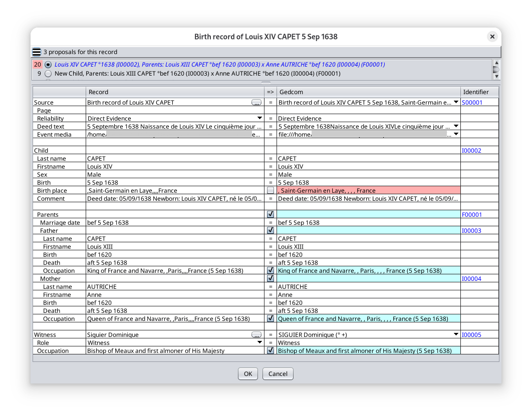The width and height of the screenshot is (532, 417).
Task: Click the Record Queen of France occupation cell
Action: pyautogui.click(x=175, y=319)
